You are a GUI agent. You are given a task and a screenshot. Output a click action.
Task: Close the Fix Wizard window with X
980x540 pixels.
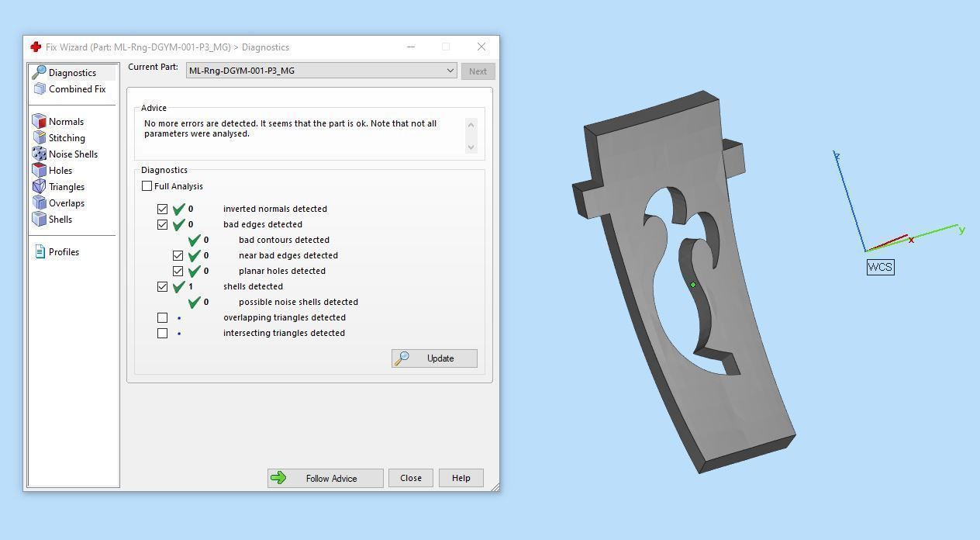481,47
